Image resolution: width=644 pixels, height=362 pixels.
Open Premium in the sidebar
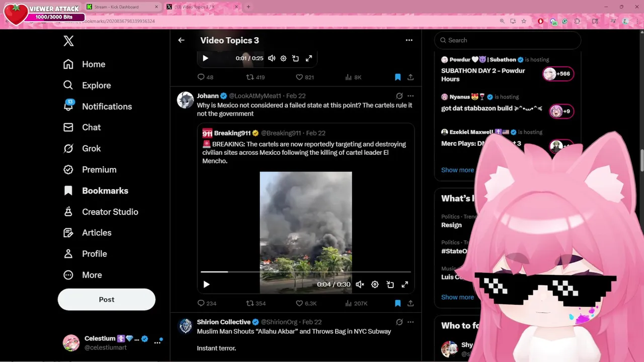[x=90, y=170]
